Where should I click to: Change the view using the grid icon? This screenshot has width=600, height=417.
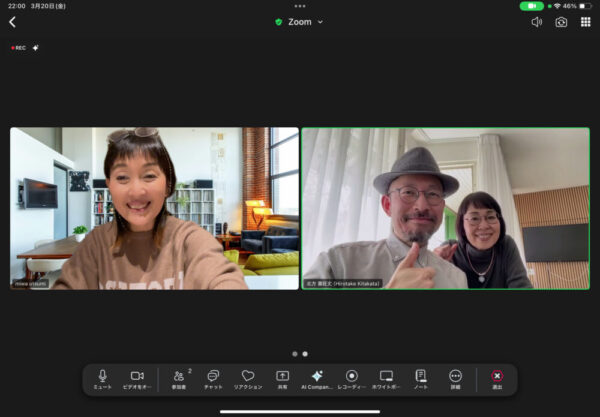click(x=585, y=22)
